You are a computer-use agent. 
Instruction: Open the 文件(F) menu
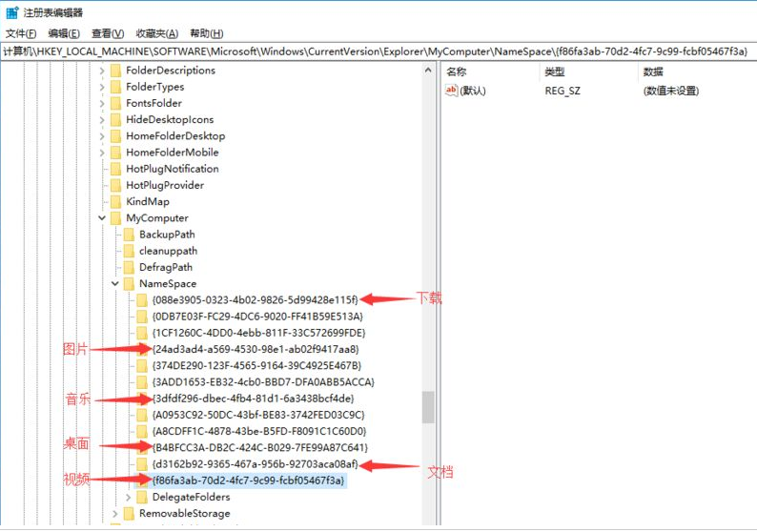tap(20, 33)
